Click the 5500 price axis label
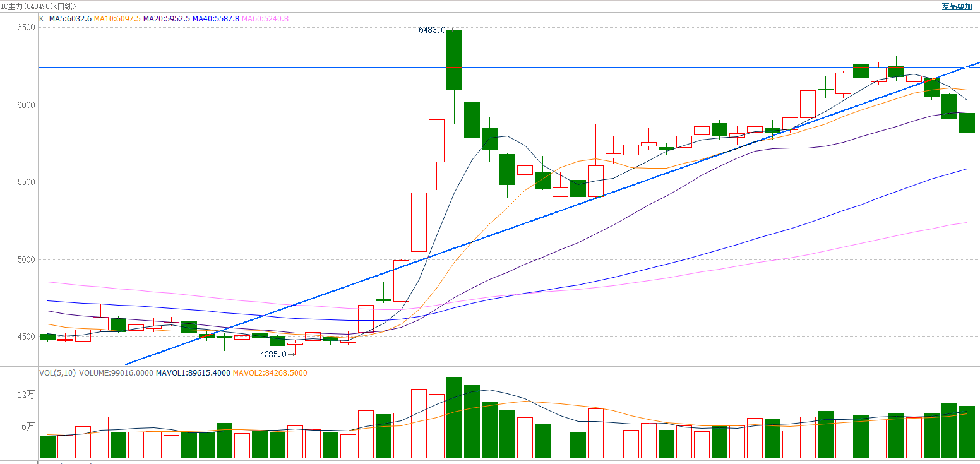Viewport: 980px width, 464px height. click(x=27, y=182)
